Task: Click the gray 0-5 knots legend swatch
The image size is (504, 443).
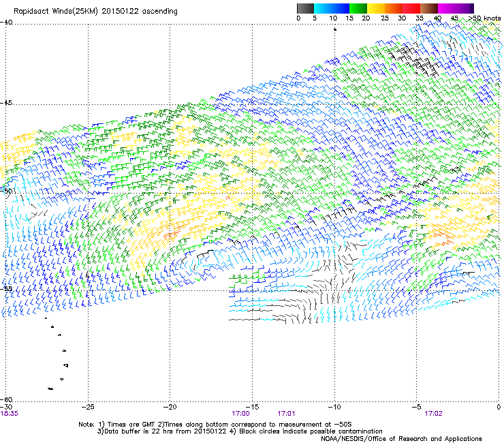Action: (x=305, y=8)
